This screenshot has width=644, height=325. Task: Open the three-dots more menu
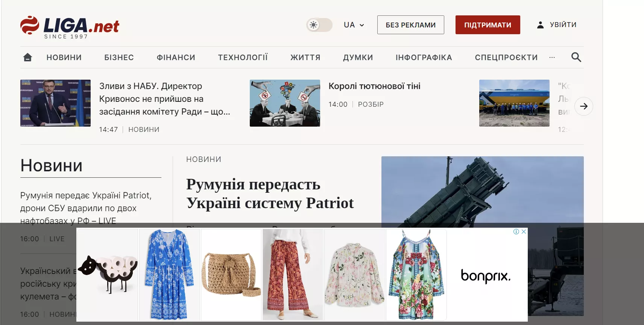click(552, 57)
